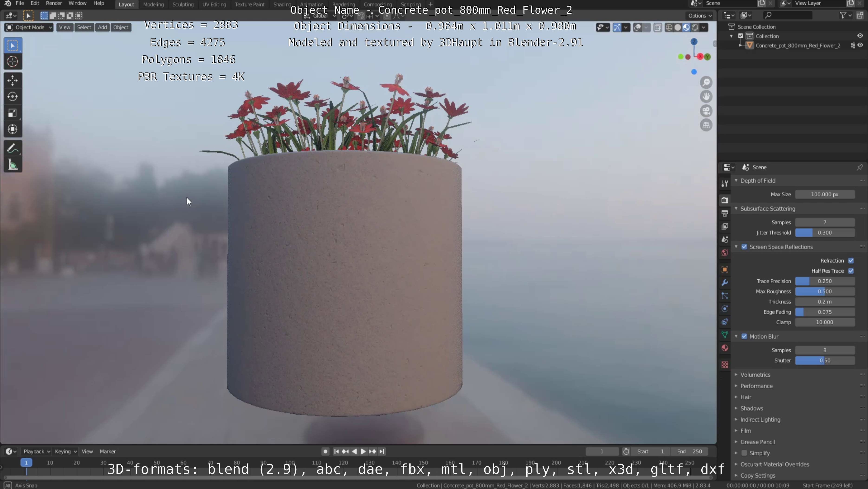
Task: Toggle Collection exclude checkbox in outliner
Action: tap(741, 36)
